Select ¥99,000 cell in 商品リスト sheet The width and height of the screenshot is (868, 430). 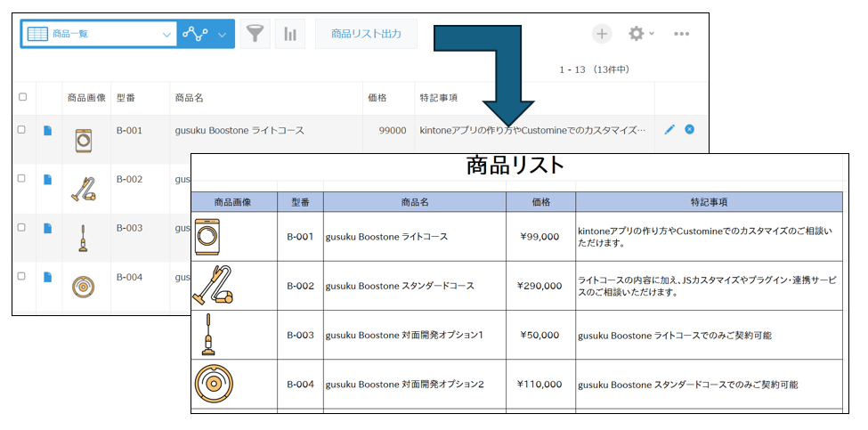click(x=541, y=237)
